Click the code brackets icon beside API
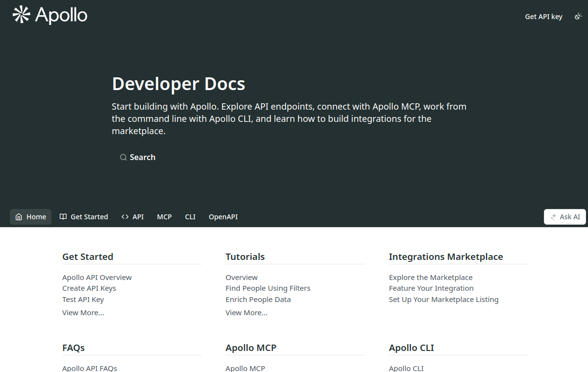This screenshot has width=588, height=372. [125, 217]
